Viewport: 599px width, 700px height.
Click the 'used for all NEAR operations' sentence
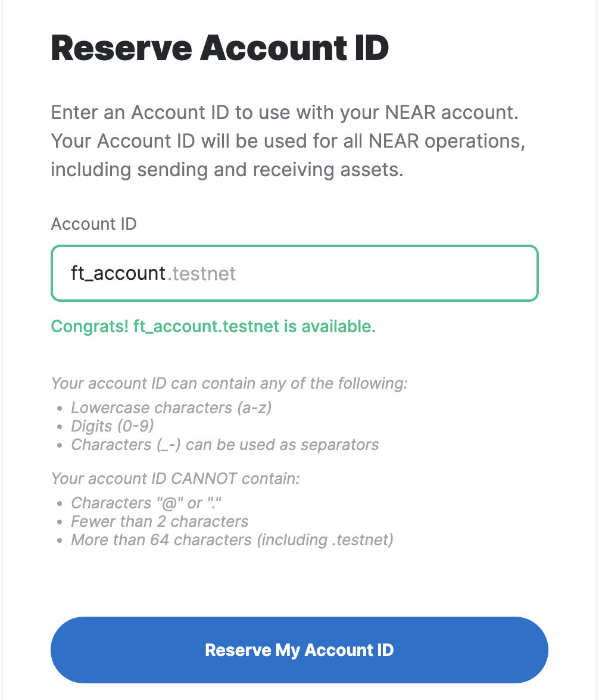[288, 141]
